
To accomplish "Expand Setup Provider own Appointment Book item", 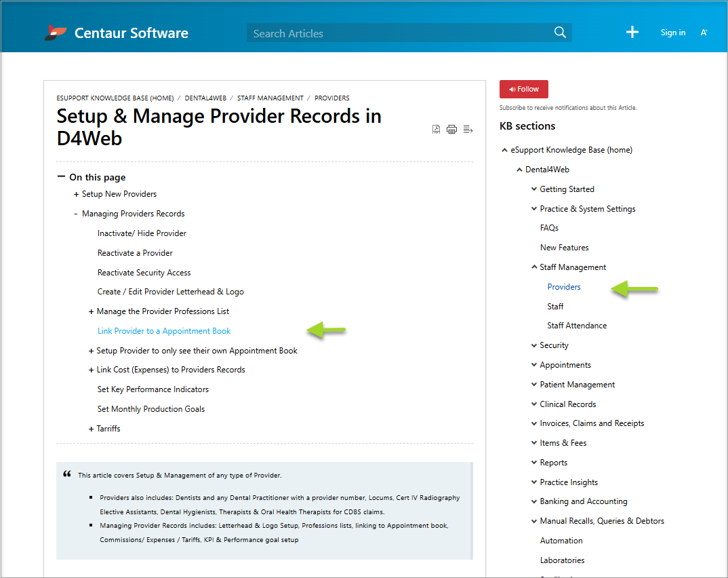I will (x=91, y=351).
